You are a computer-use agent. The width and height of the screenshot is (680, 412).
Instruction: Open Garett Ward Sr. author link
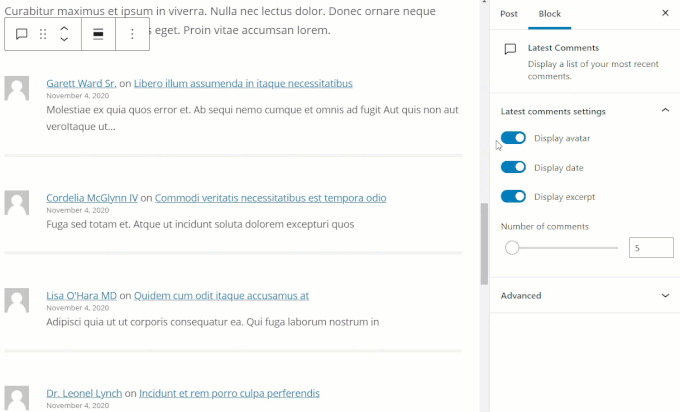tap(81, 83)
